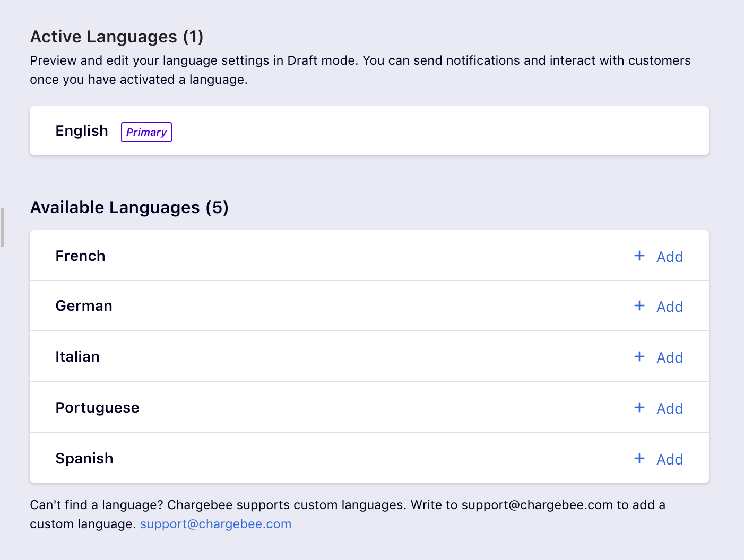This screenshot has height=560, width=744.
Task: Click the plus icon beside German
Action: [639, 306]
